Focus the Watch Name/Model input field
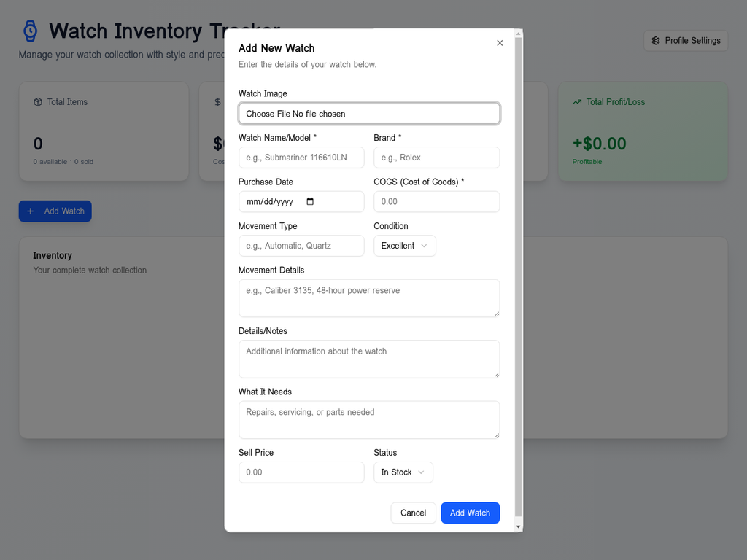The height and width of the screenshot is (560, 747). [301, 157]
